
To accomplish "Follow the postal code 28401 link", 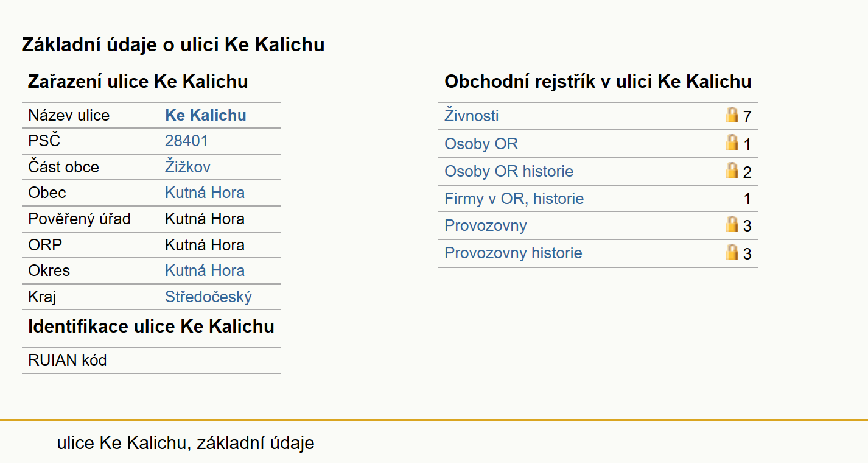I will pyautogui.click(x=186, y=141).
